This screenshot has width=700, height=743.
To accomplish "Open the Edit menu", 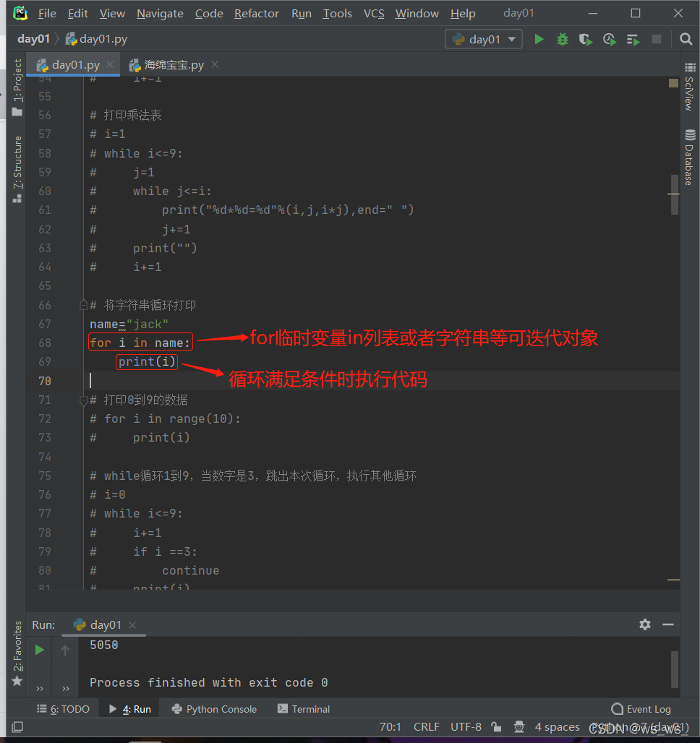I will pyautogui.click(x=78, y=13).
